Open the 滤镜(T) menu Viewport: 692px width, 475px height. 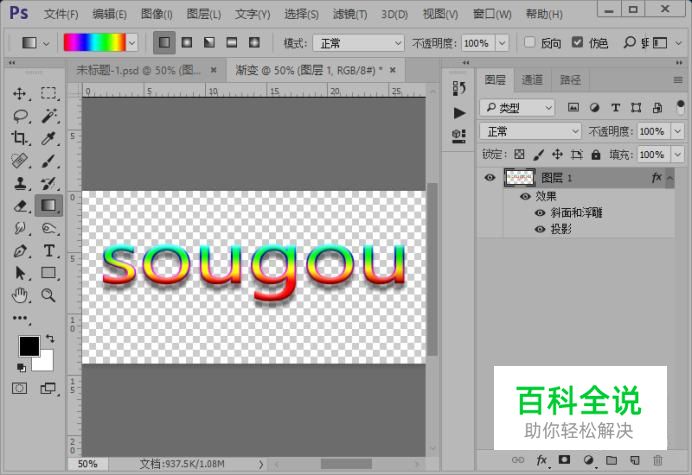click(x=350, y=15)
